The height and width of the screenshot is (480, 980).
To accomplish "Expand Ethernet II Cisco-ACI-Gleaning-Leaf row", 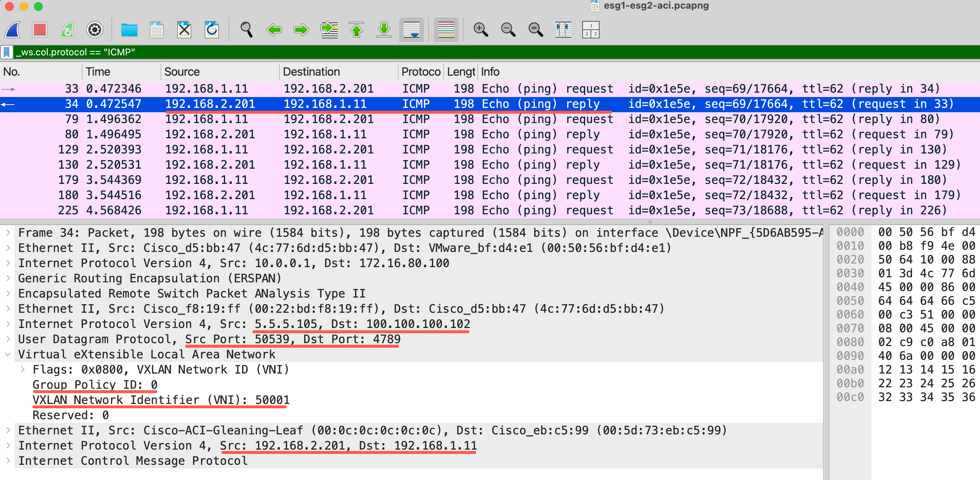I will pos(8,430).
